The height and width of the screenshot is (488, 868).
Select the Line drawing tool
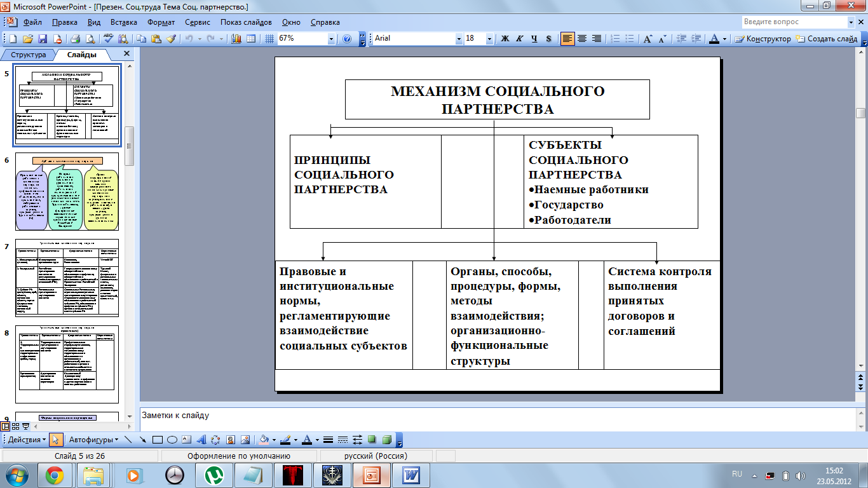tap(128, 440)
